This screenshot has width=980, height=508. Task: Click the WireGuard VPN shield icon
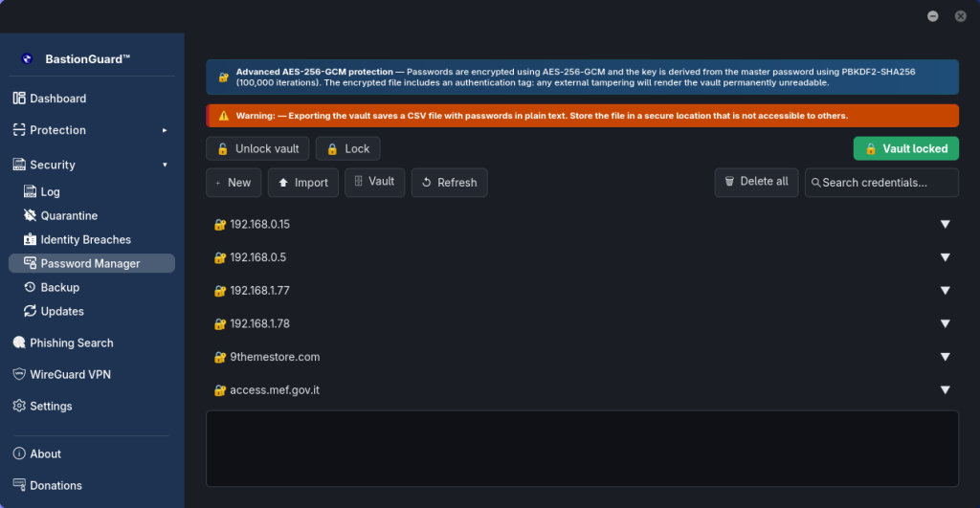coord(19,374)
